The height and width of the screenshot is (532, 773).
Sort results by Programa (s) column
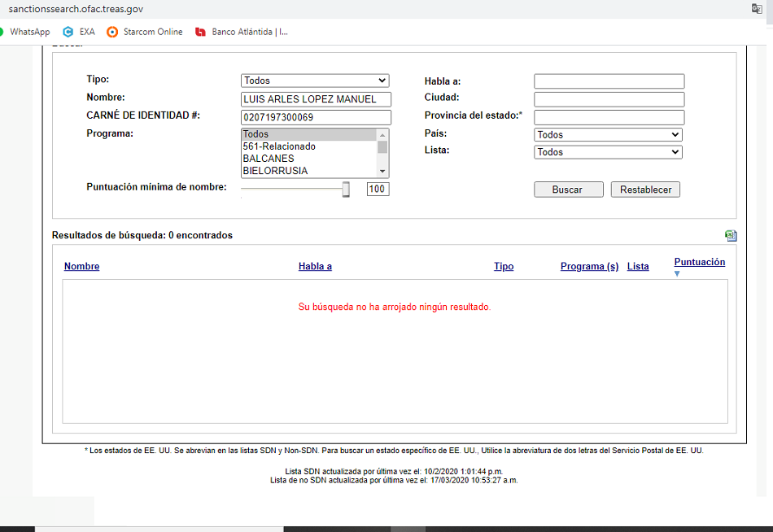tap(589, 267)
